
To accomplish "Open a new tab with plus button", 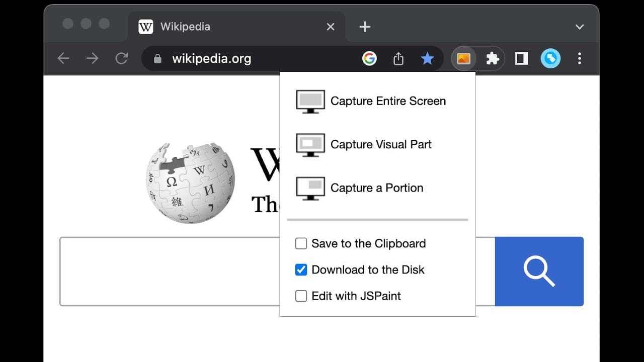I will pos(365,27).
